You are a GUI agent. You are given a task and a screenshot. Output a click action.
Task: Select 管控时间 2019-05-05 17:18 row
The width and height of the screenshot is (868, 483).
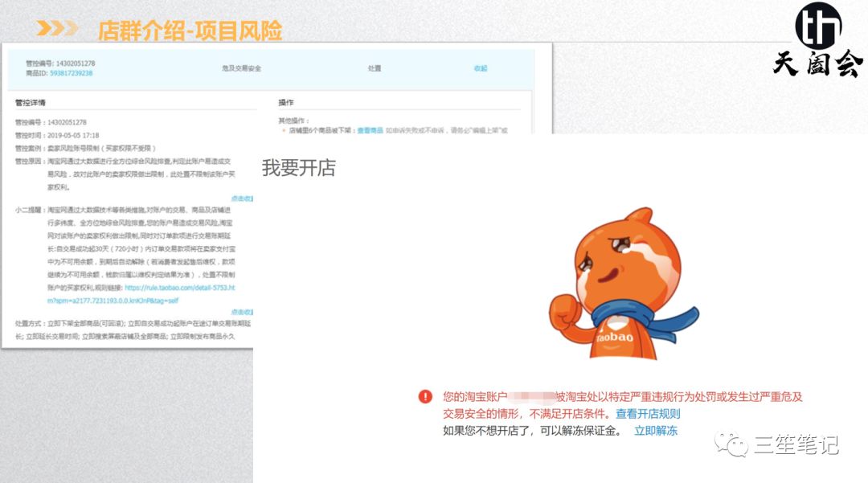click(x=57, y=135)
